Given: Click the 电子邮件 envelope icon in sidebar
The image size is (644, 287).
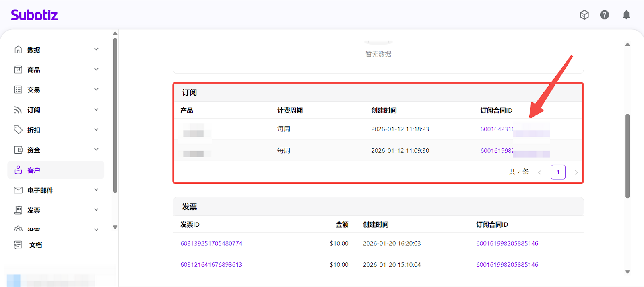Looking at the screenshot, I should 18,190.
